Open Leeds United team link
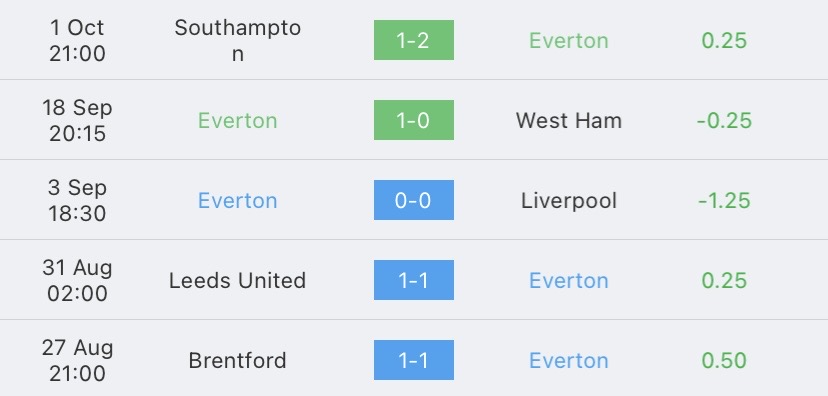 (238, 280)
